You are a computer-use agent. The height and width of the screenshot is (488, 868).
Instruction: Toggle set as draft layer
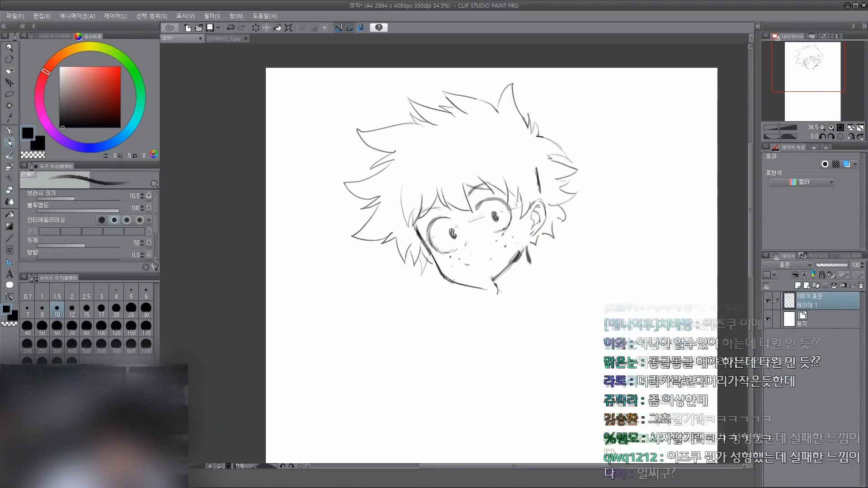[813, 274]
